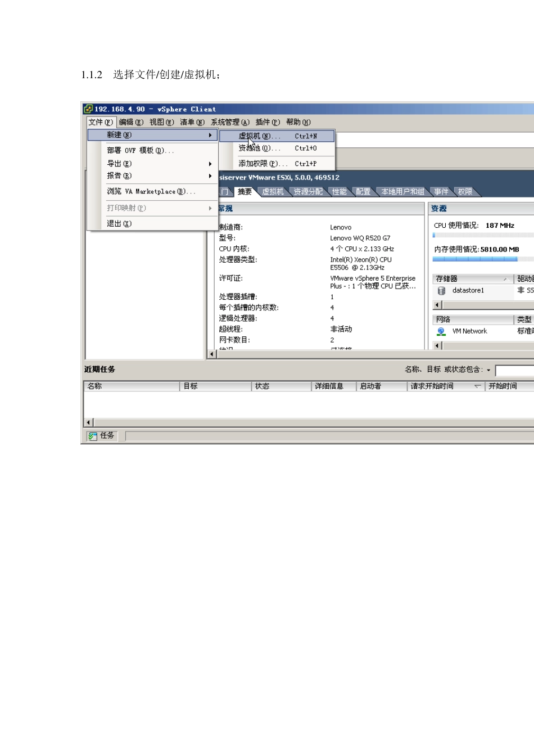Screen dimensions: 534x756
Task: Click the VM Network icon
Action: pos(441,331)
